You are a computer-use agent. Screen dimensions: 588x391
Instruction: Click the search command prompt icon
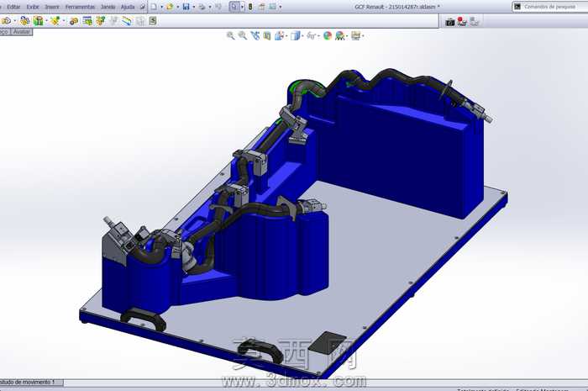(517, 7)
